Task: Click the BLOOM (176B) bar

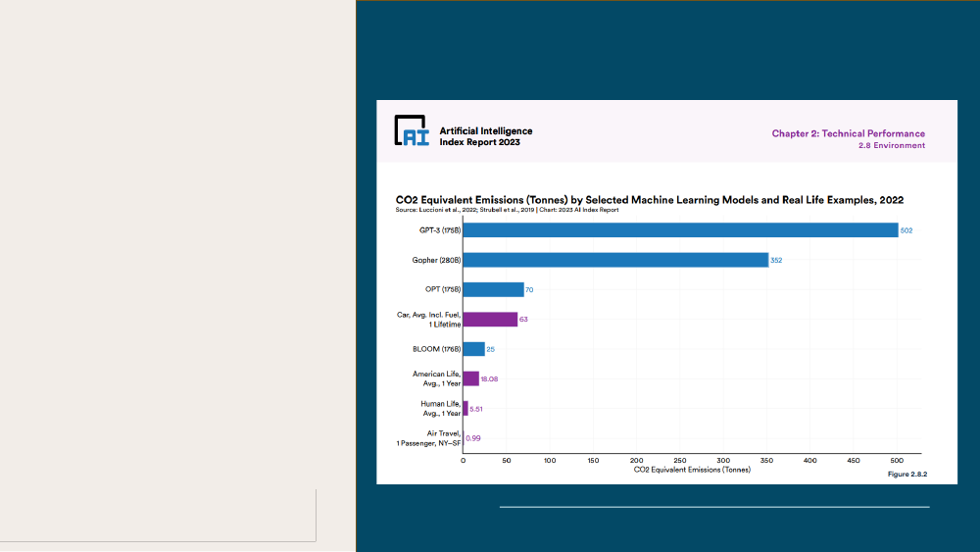Action: point(473,349)
